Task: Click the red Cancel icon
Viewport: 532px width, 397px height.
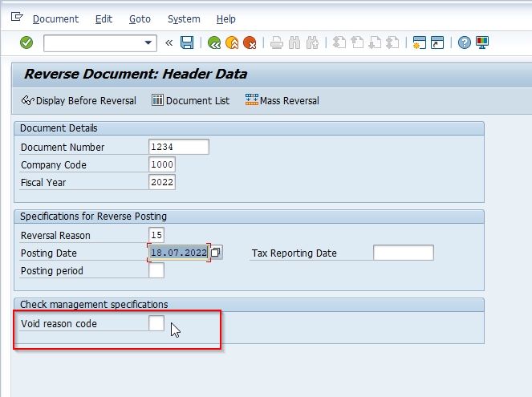Action: (250, 43)
